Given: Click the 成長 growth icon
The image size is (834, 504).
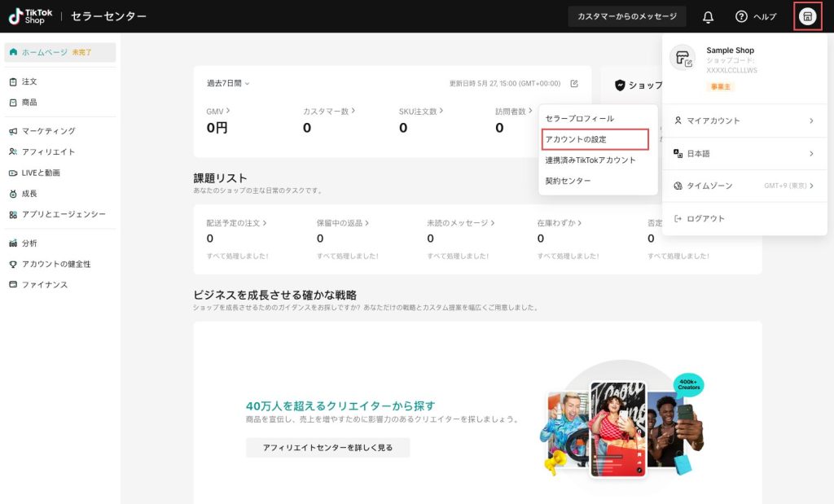Looking at the screenshot, I should pos(13,194).
